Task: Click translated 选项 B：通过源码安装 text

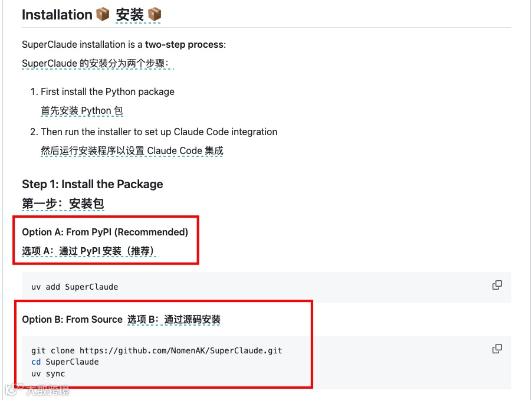Action: tap(174, 319)
